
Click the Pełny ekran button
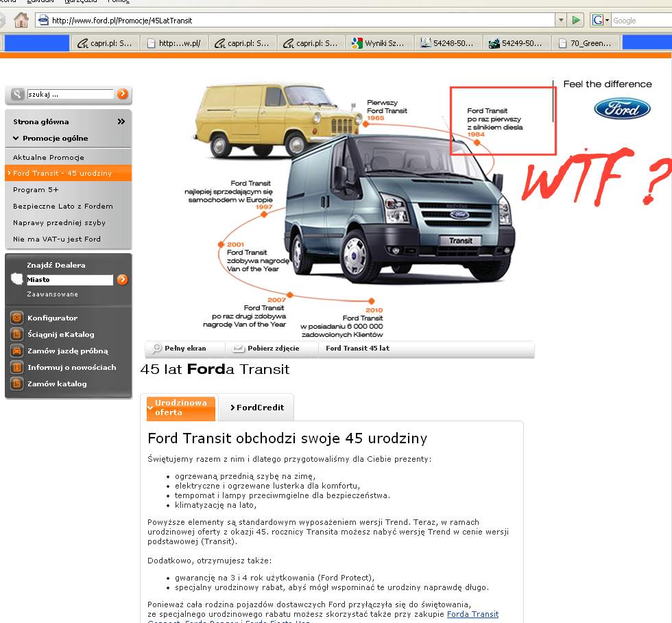185,348
